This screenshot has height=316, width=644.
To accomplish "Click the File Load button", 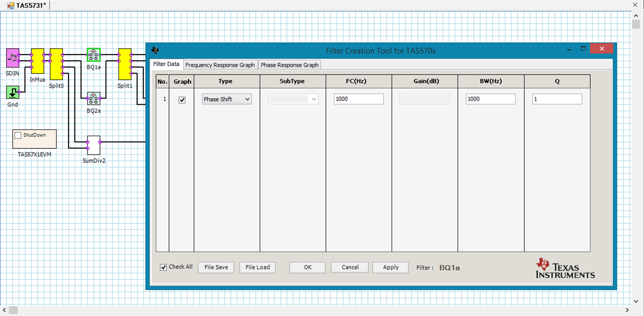I will point(258,267).
